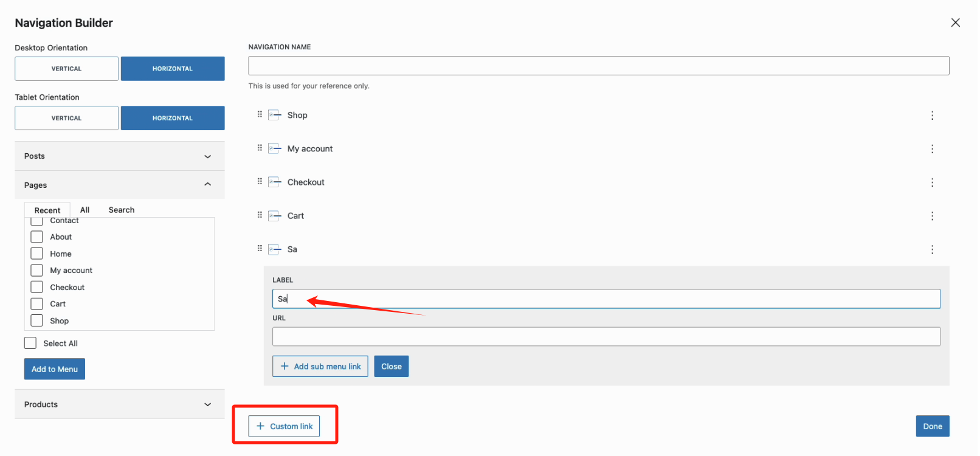Open the three-dot menu for My account
The width and height of the screenshot is (980, 456).
[x=932, y=149]
